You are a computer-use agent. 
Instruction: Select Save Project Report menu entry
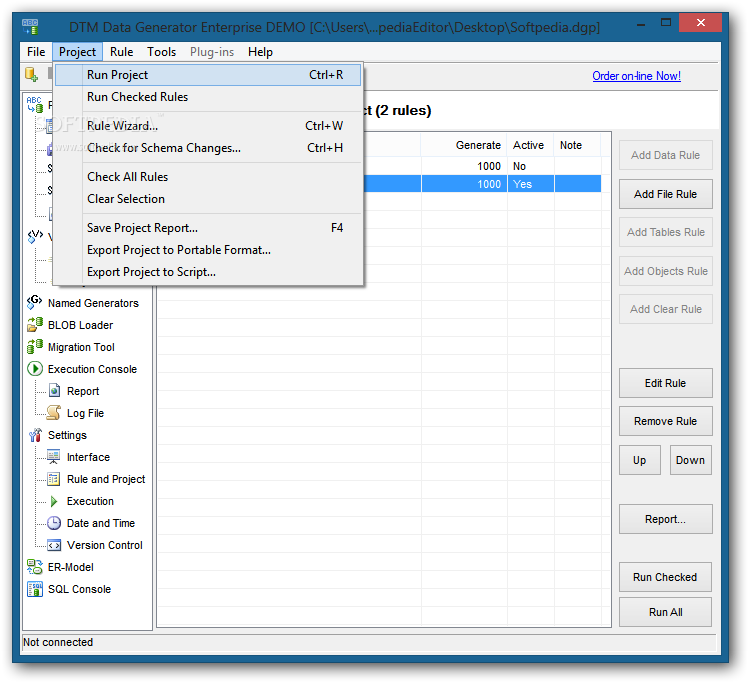point(208,228)
